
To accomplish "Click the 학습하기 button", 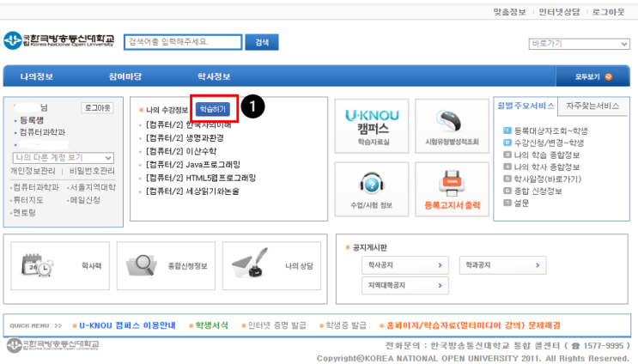I will [213, 109].
